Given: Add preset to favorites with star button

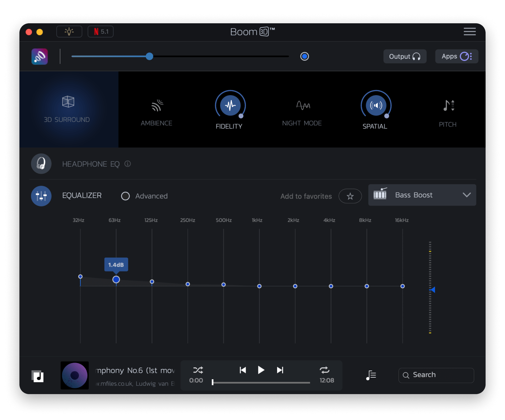Looking at the screenshot, I should coord(350,196).
